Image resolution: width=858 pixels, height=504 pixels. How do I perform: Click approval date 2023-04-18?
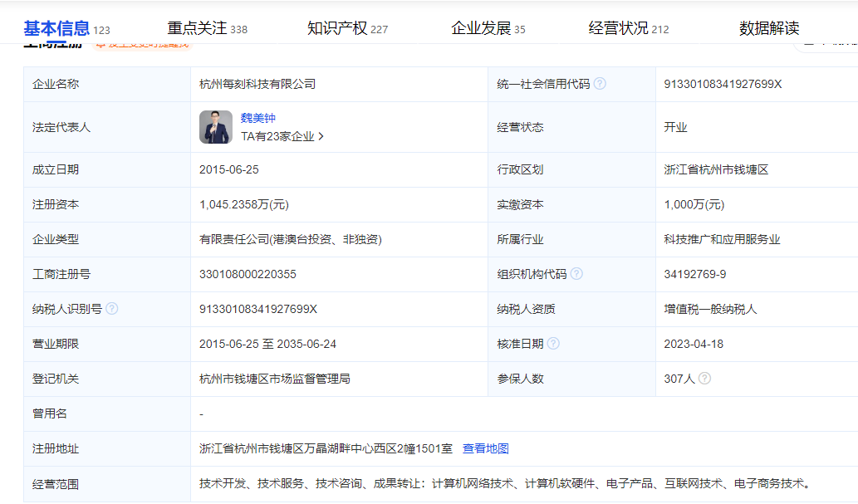coord(694,344)
